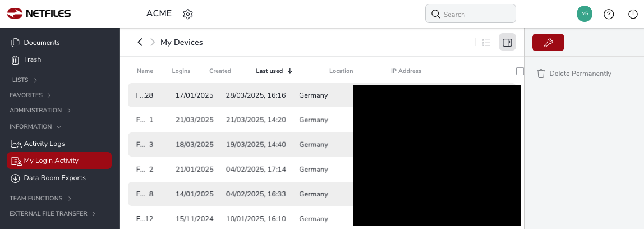Click the power logout icon
The image size is (644, 229).
[x=633, y=14]
